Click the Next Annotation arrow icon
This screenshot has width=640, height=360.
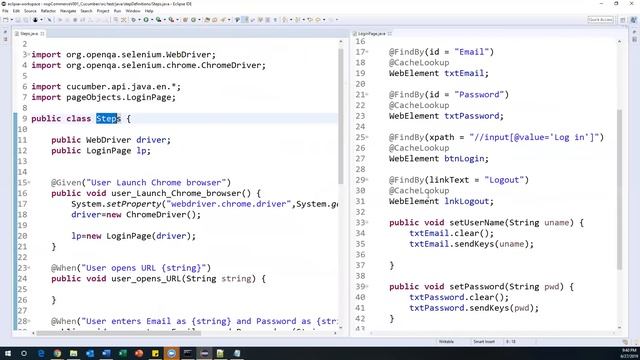tap(285, 20)
